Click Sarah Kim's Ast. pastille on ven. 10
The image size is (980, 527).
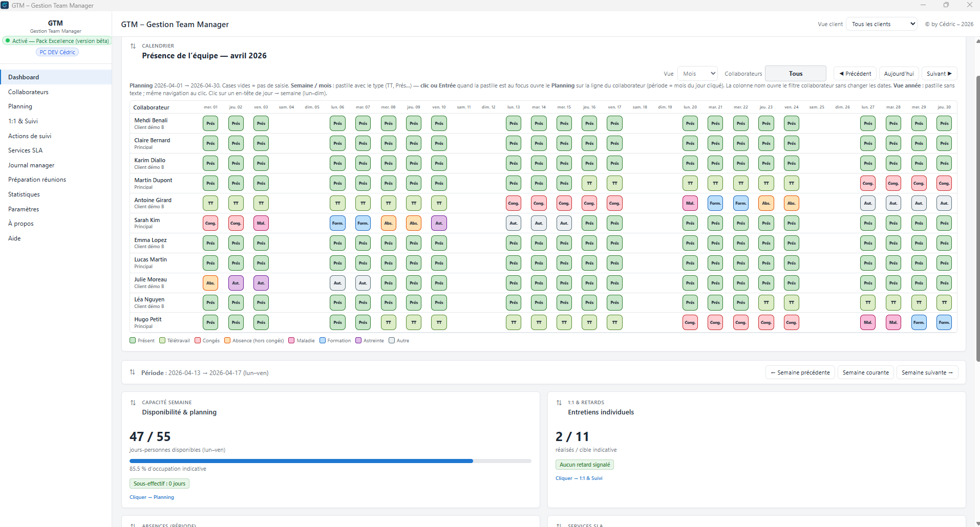click(x=439, y=223)
